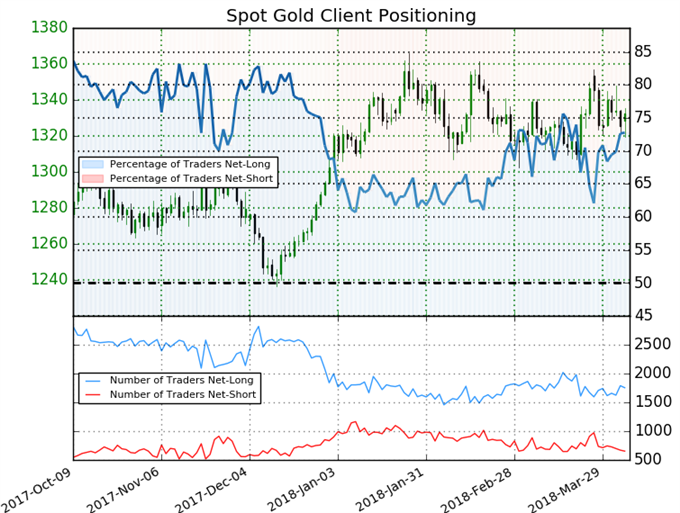Click the 1000 traders axis label
Image resolution: width=680 pixels, height=513 pixels.
pyautogui.click(x=653, y=431)
